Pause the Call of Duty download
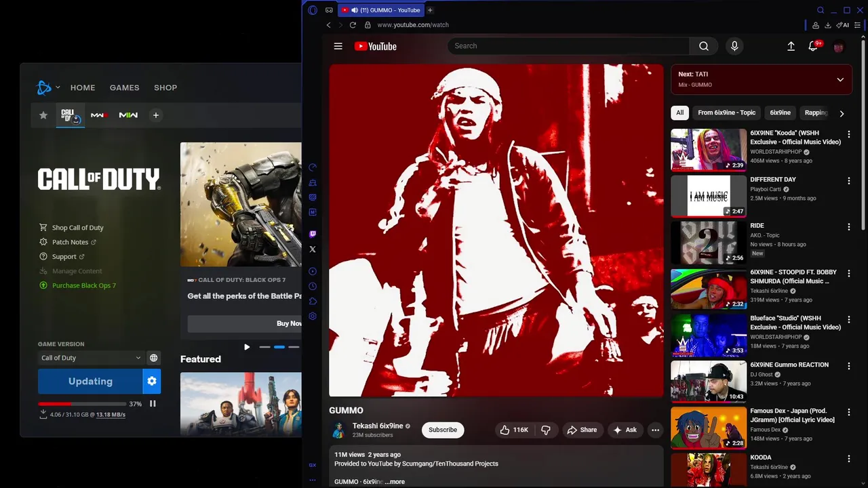This screenshot has width=868, height=488. click(153, 404)
